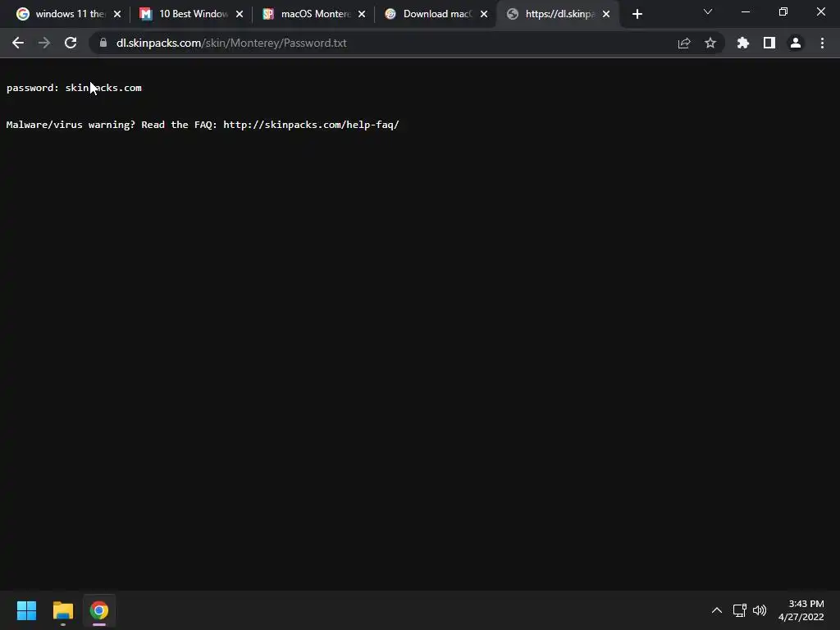Open the Extensions puzzle menu
This screenshot has height=630, width=840.
[x=743, y=43]
